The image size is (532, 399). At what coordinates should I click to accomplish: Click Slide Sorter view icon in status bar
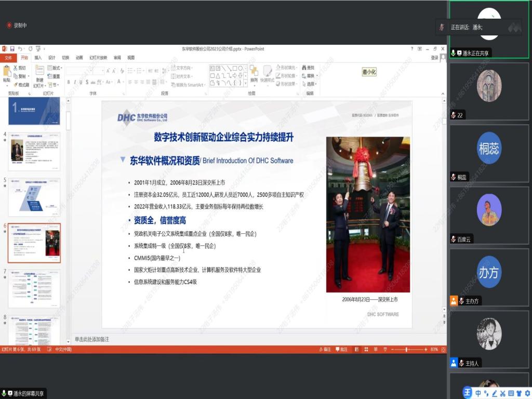366,350
